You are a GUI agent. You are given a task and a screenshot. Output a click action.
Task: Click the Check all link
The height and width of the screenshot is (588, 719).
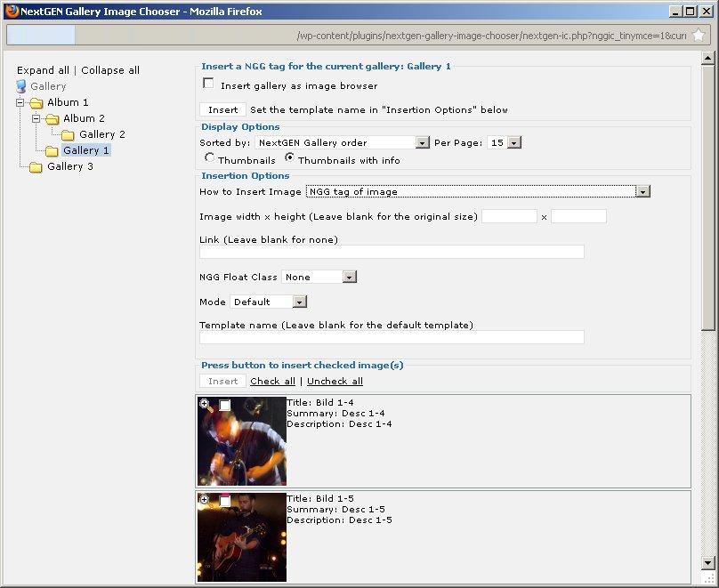tap(272, 381)
